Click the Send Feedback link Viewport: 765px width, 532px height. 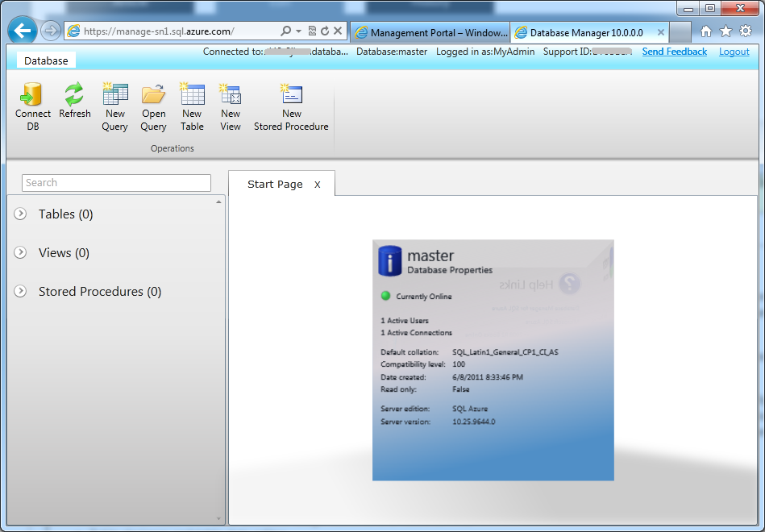(x=674, y=52)
